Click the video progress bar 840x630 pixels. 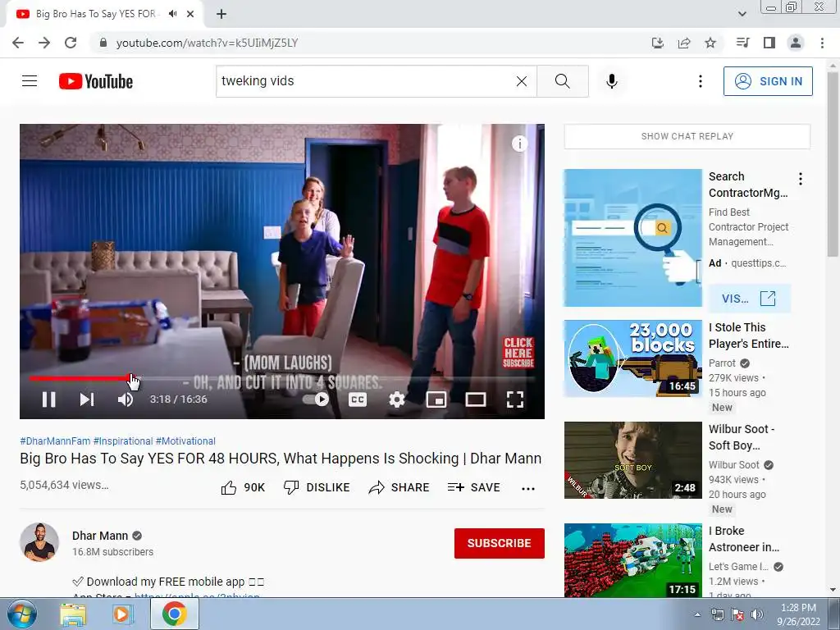click(282, 378)
